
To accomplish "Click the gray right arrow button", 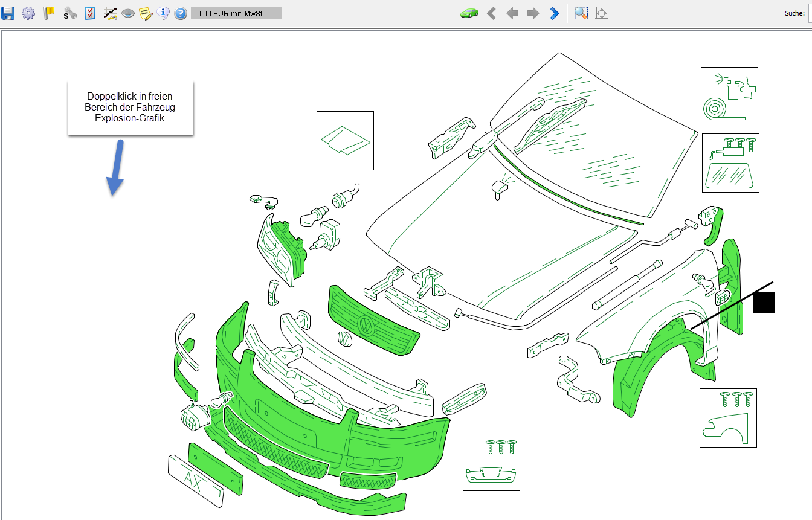I will click(533, 13).
